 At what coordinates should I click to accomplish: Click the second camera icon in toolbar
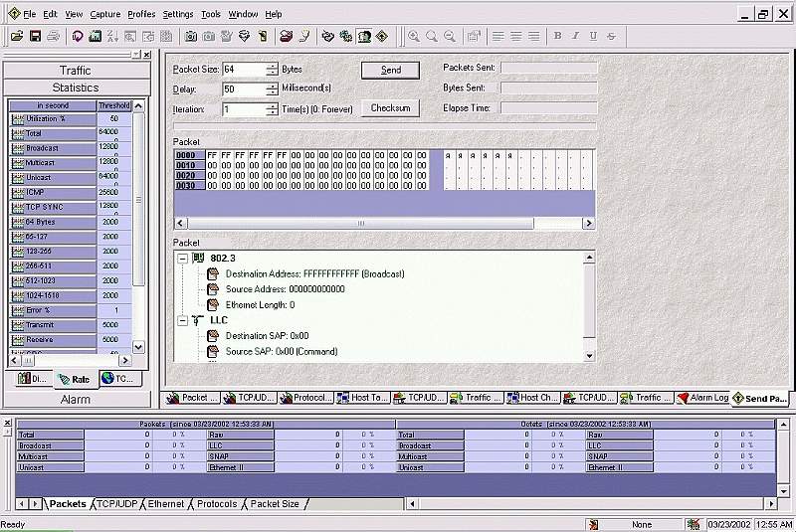click(x=209, y=36)
